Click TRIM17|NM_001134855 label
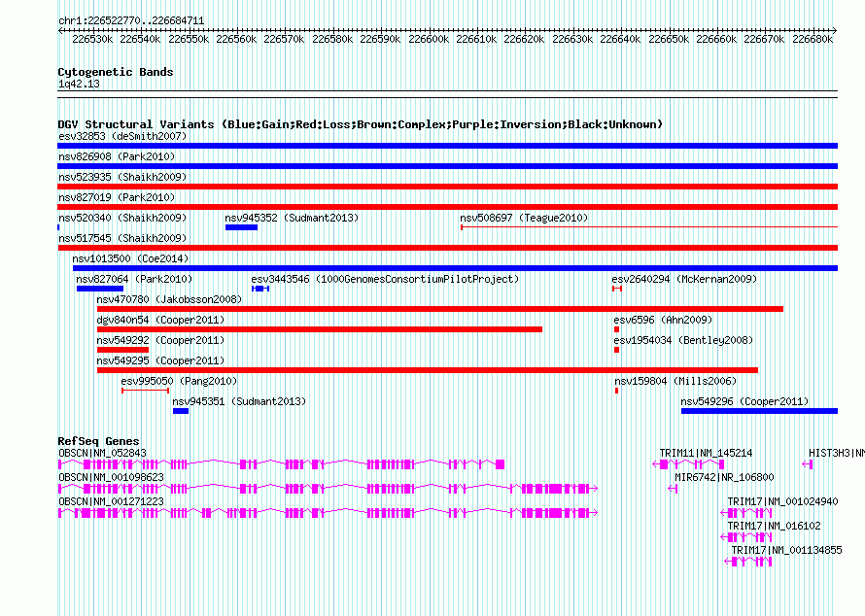This screenshot has width=865, height=616. [x=786, y=550]
